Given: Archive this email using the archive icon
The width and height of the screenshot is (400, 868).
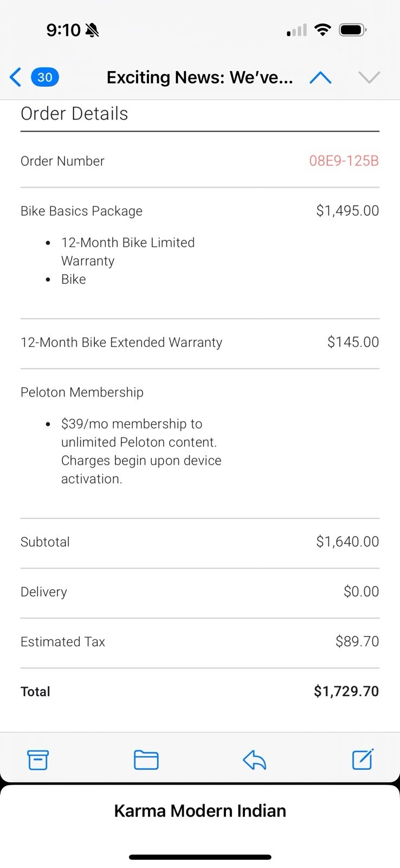Looking at the screenshot, I should [38, 759].
